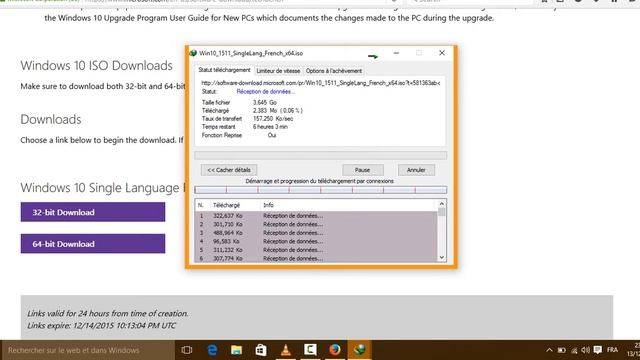The height and width of the screenshot is (360, 640).
Task: Open the volume tray icon
Action: pos(586,350)
